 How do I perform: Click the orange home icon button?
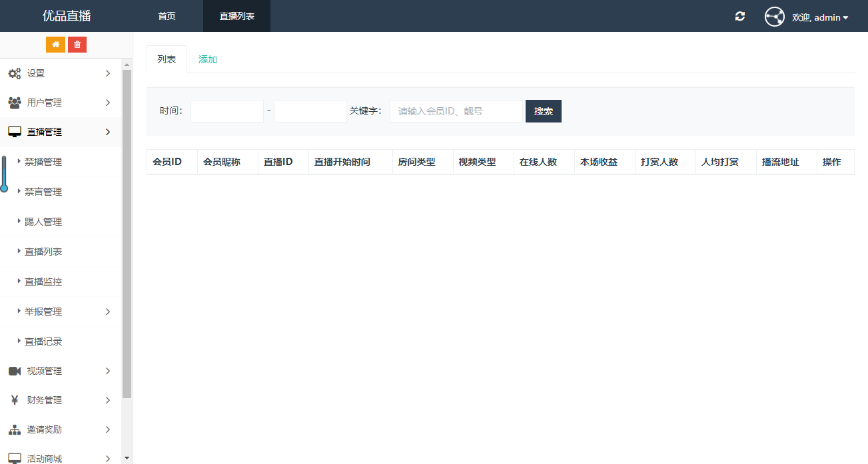pyautogui.click(x=55, y=45)
